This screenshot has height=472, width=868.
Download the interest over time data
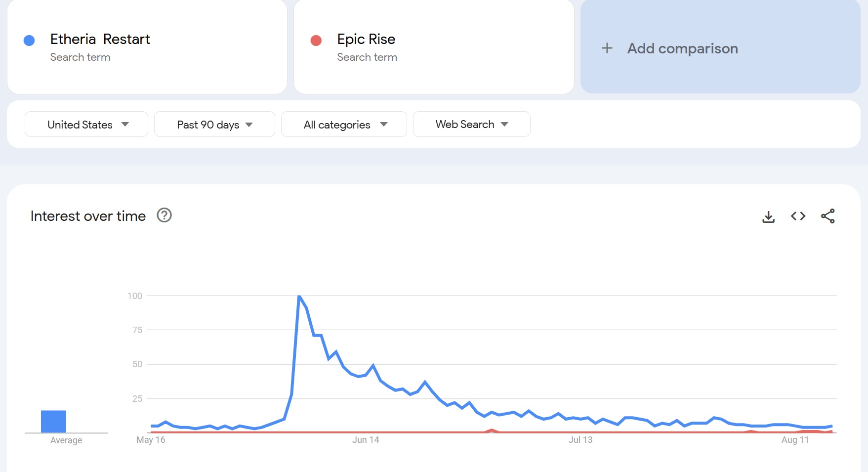tap(768, 216)
